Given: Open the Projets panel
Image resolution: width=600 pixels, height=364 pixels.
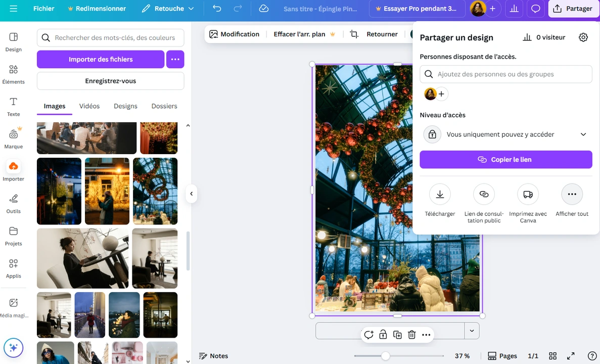Looking at the screenshot, I should 13,236.
